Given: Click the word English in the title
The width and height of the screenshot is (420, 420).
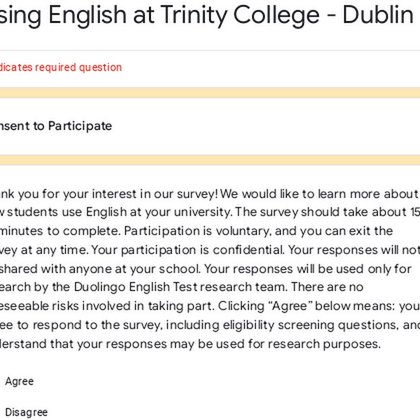Looking at the screenshot, I should click(88, 15).
